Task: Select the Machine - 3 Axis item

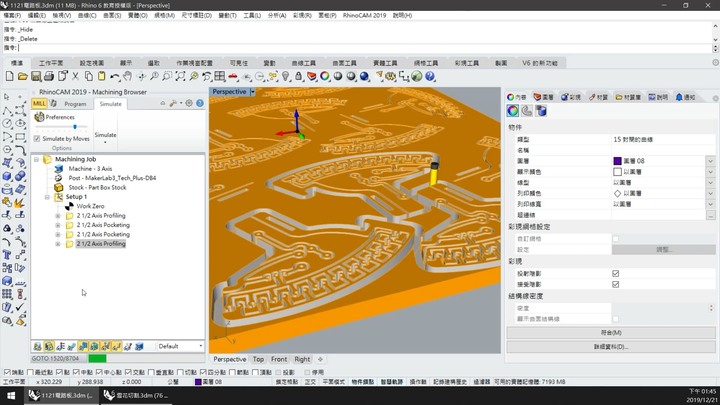Action: pos(90,169)
